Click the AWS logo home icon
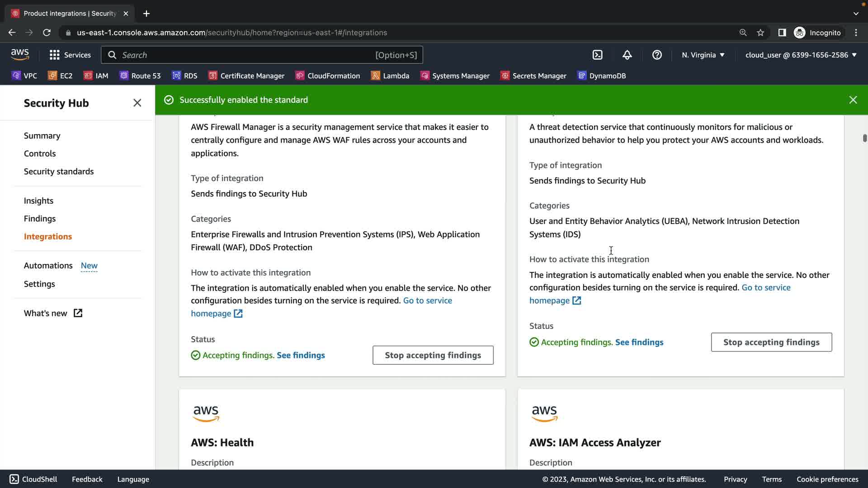Screen dimensions: 868x488 (20, 55)
